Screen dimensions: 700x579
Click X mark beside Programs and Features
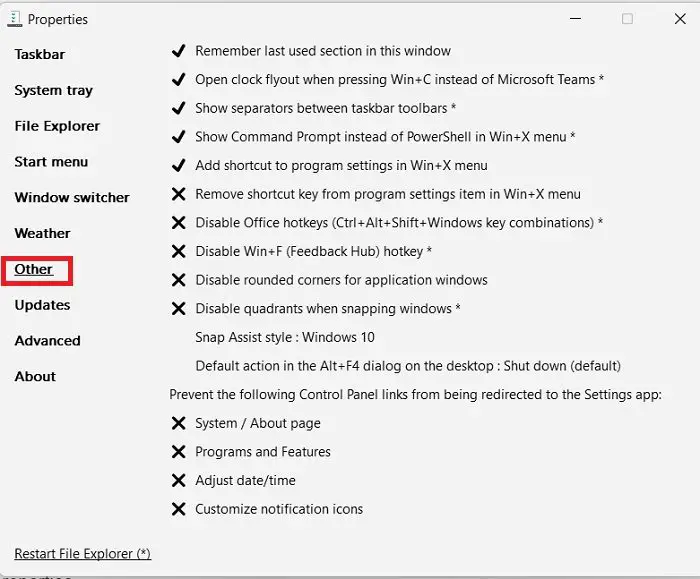179,452
